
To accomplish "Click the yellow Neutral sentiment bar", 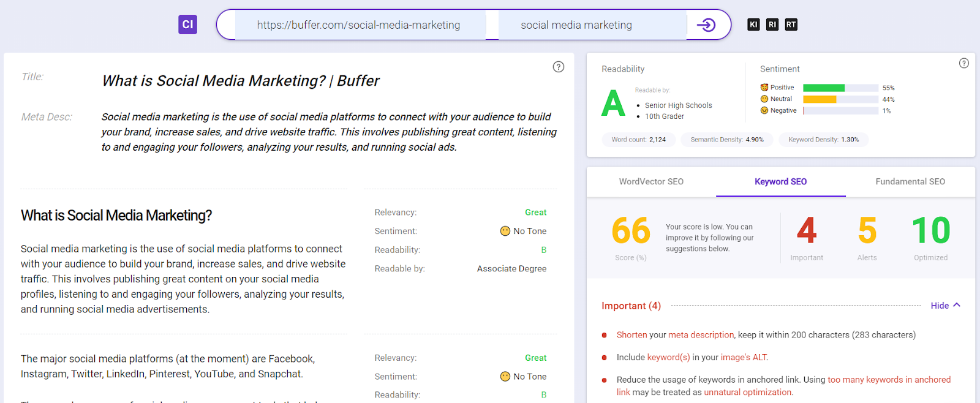I will pos(820,99).
